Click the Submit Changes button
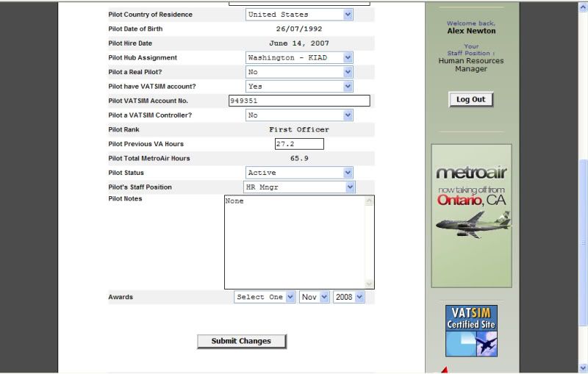 (x=242, y=342)
